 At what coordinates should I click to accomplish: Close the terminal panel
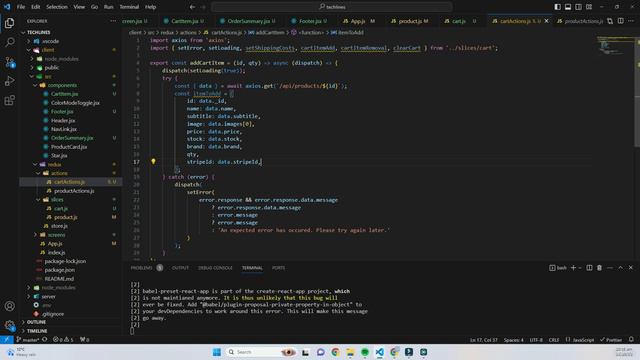click(631, 268)
